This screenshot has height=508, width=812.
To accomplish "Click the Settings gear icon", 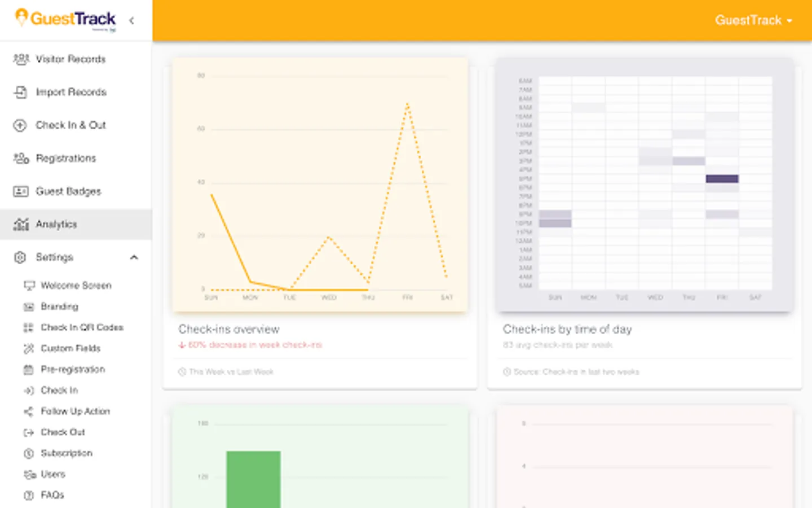I will coord(20,257).
